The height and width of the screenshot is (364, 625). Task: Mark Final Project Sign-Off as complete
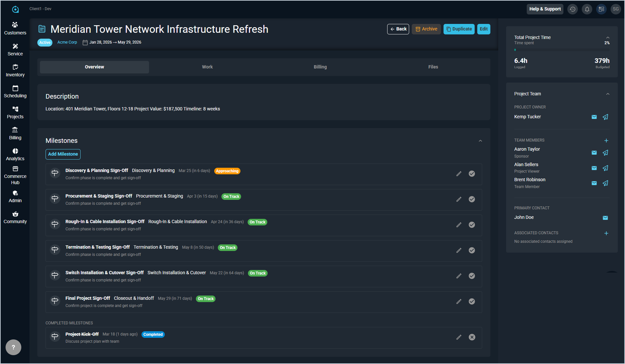point(472,301)
